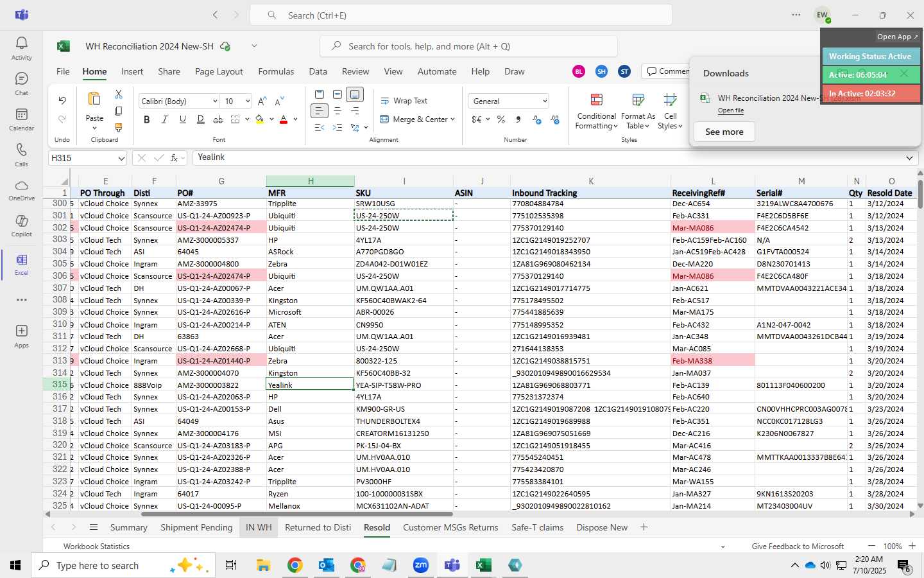
Task: Click Give Feedback to Microsoft
Action: (798, 546)
